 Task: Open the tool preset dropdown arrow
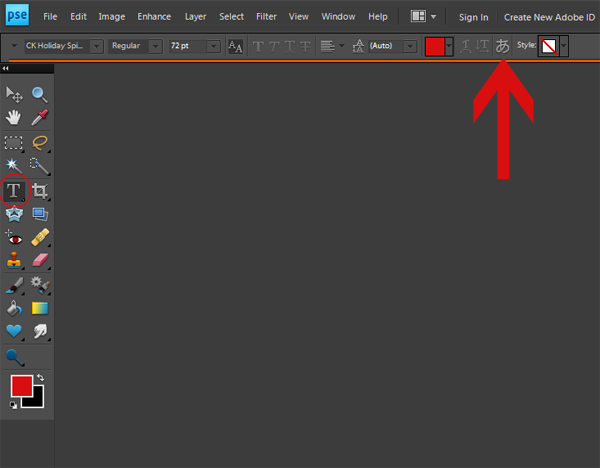[14, 46]
